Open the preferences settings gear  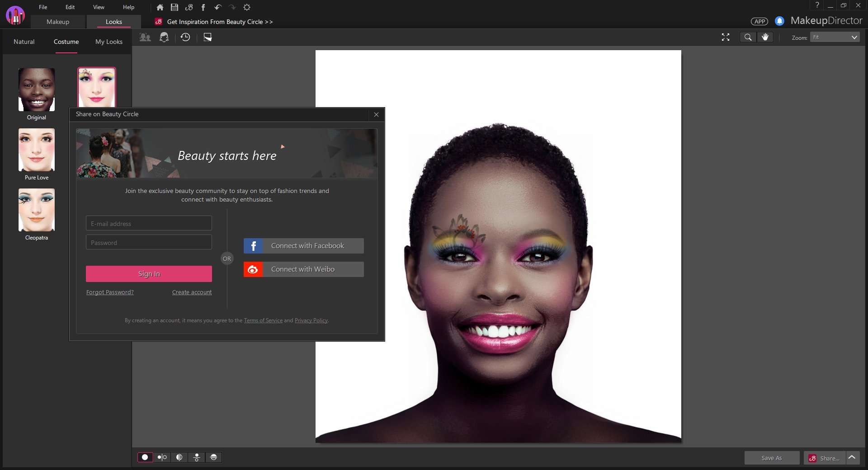247,7
